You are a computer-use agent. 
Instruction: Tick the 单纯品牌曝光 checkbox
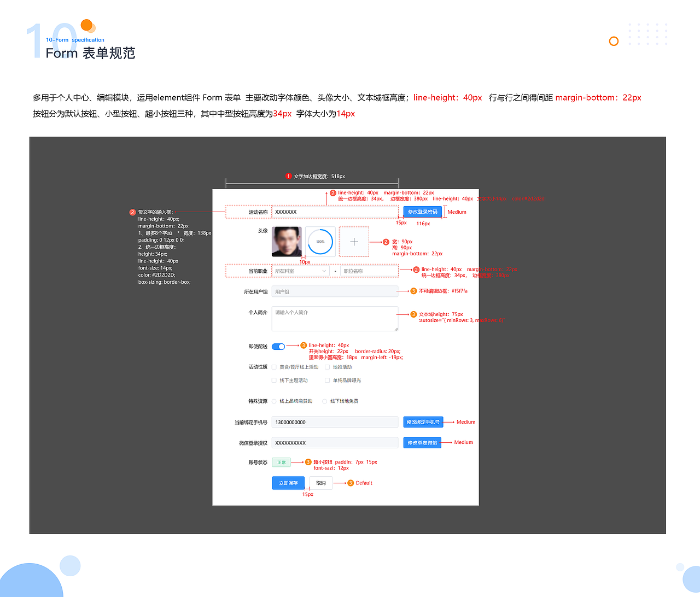coord(327,381)
